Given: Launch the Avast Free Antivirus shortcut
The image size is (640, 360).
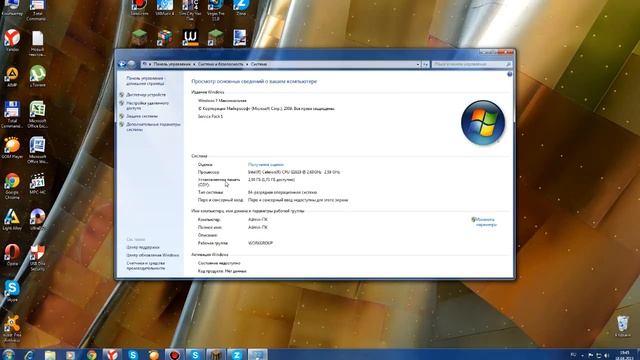Looking at the screenshot, I should click(x=12, y=328).
